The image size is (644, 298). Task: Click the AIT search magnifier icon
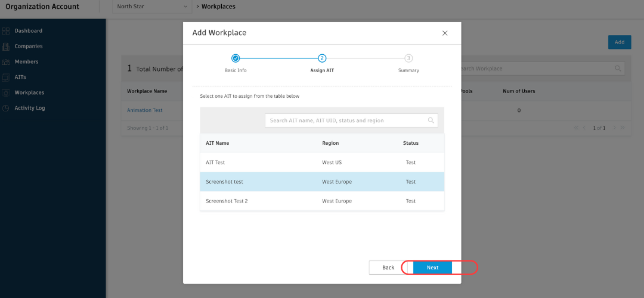pyautogui.click(x=431, y=120)
